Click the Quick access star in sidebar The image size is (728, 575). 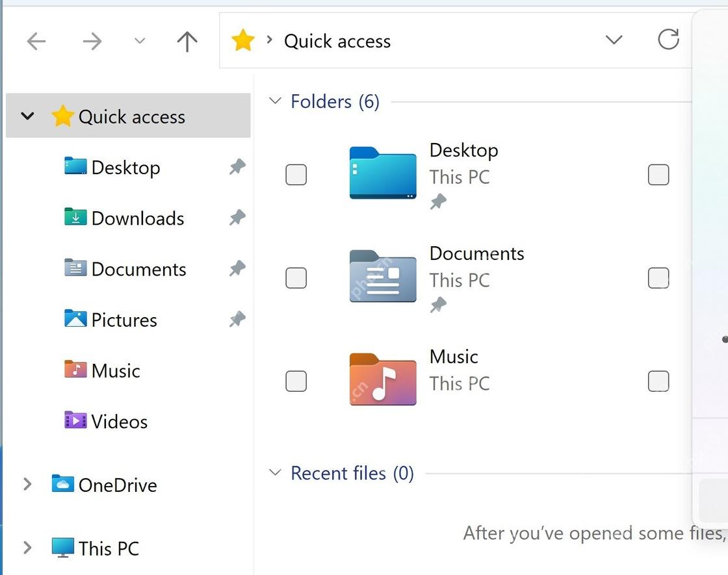62,116
